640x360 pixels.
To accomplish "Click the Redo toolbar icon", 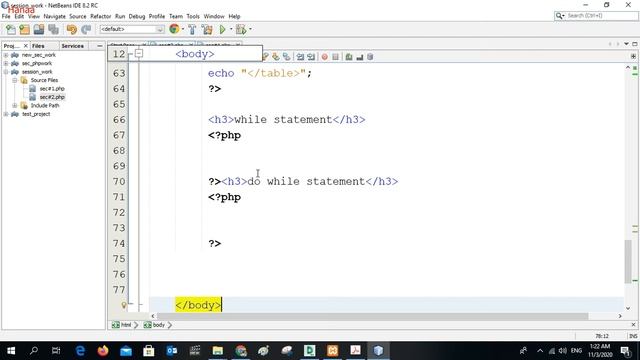I will tap(86, 29).
